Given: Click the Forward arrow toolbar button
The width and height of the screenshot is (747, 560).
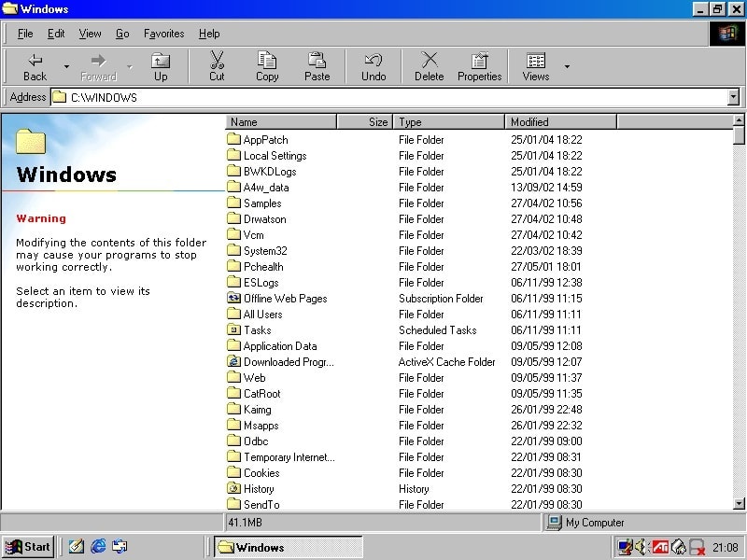Looking at the screenshot, I should coord(98,66).
